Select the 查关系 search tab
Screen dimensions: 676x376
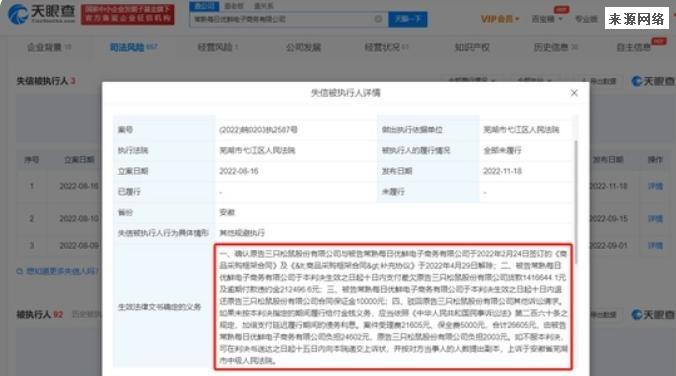tap(263, 6)
